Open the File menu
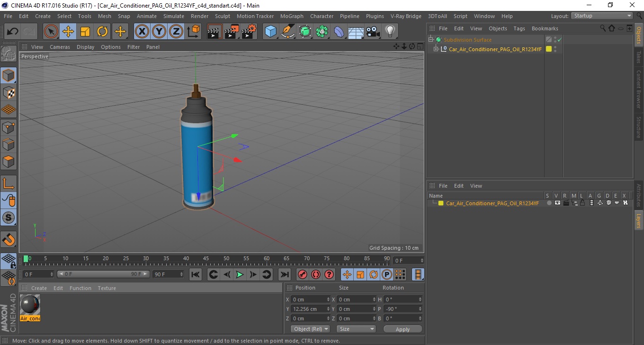 tap(8, 16)
